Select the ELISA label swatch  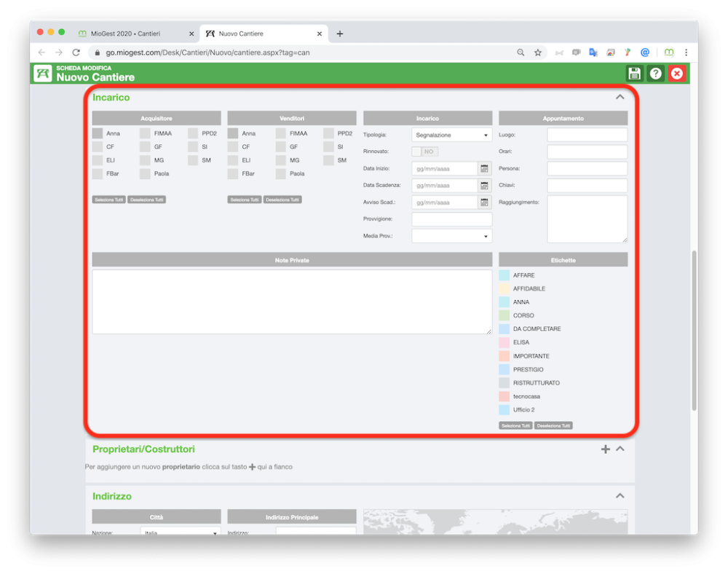pos(505,342)
